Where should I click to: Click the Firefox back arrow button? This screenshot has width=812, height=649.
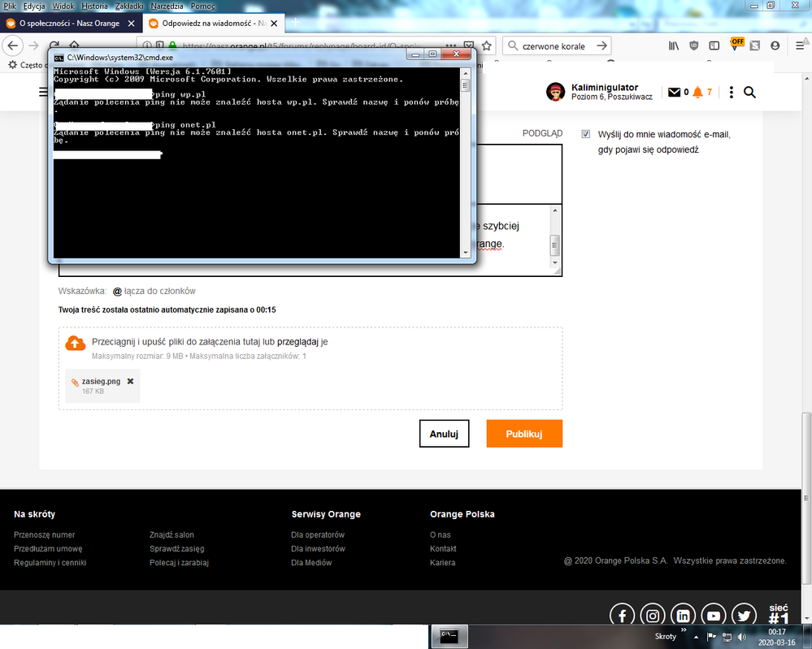point(12,45)
